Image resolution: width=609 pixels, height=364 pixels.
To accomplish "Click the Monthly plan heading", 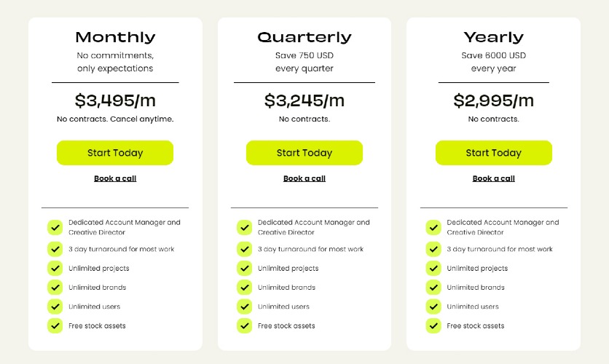I will (x=115, y=37).
